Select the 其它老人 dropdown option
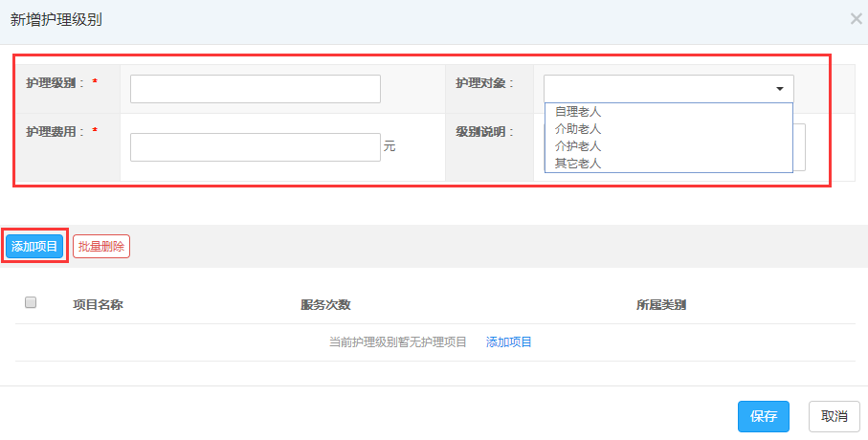868x440 pixels. coord(578,164)
